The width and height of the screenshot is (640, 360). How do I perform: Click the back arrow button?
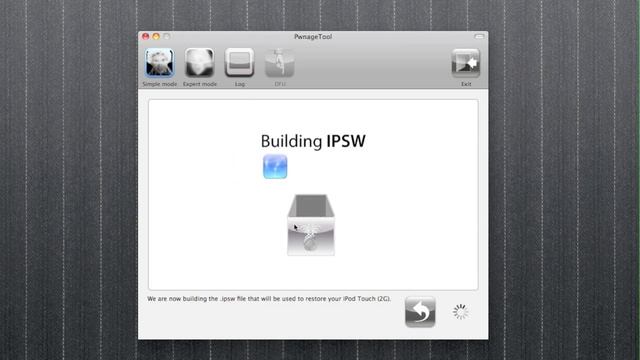point(420,312)
